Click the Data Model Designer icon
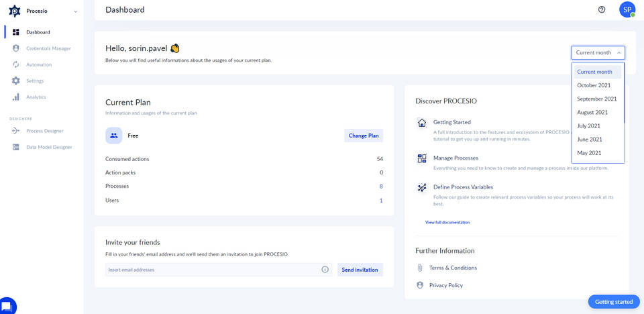 (16, 147)
